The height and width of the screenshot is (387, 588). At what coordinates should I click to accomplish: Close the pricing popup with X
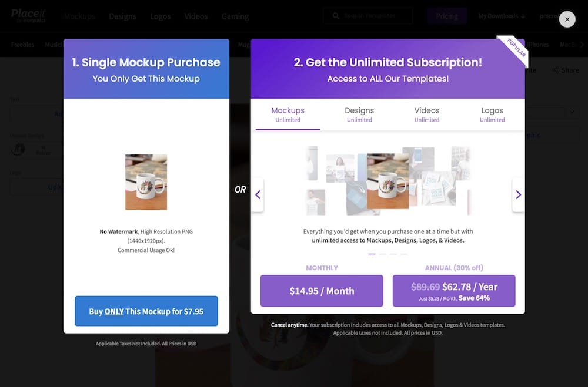tap(567, 19)
